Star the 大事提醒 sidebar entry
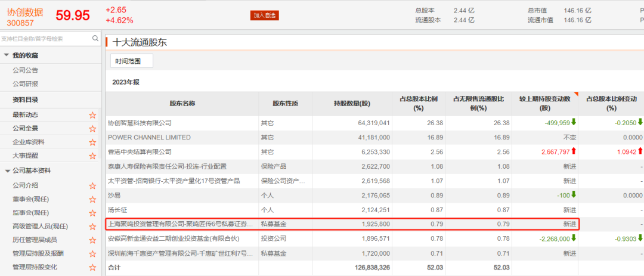 [92, 156]
